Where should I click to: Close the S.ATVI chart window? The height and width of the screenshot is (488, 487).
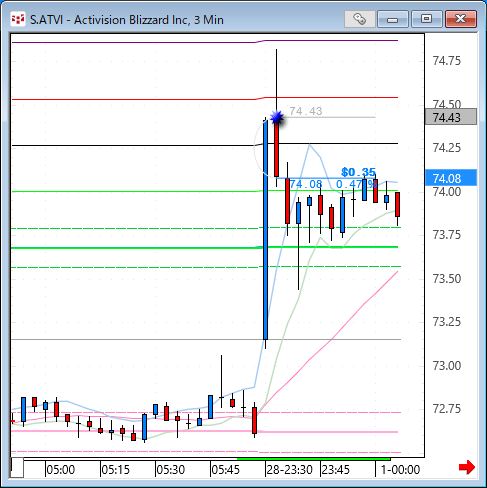[460, 19]
